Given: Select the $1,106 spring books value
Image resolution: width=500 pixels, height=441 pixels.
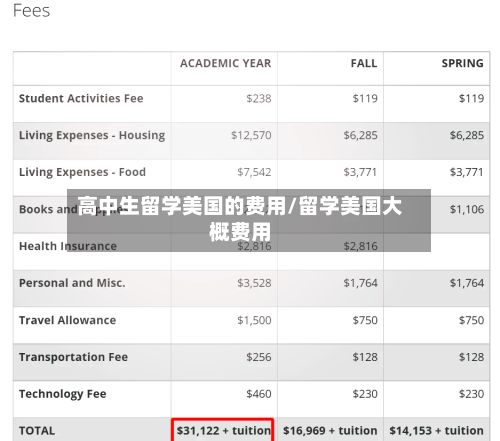Looking at the screenshot, I should tap(467, 210).
